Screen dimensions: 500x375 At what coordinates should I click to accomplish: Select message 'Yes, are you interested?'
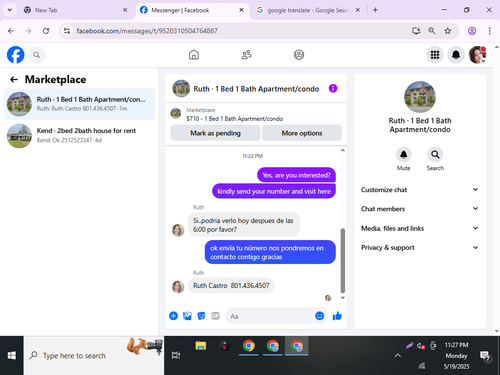pos(296,175)
